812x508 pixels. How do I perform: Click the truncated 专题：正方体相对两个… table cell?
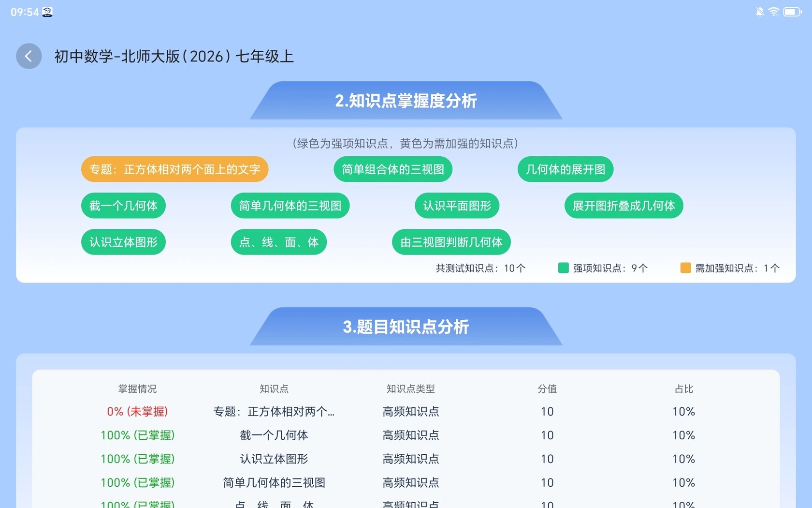pyautogui.click(x=274, y=412)
